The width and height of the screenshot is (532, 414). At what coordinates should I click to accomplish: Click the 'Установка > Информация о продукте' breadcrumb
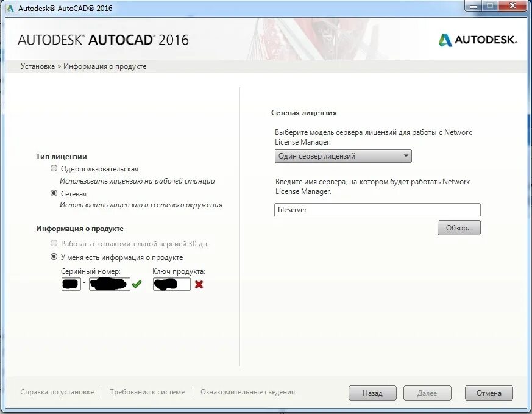click(83, 66)
